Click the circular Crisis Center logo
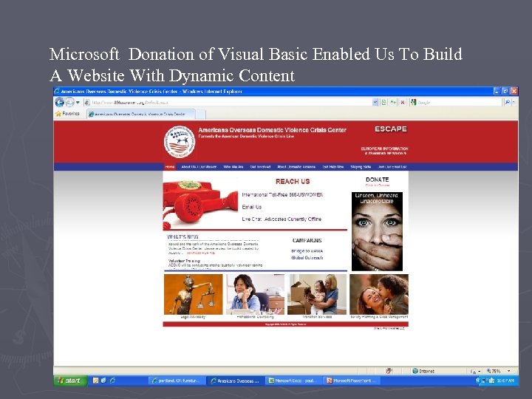532x399 pixels. (180, 142)
